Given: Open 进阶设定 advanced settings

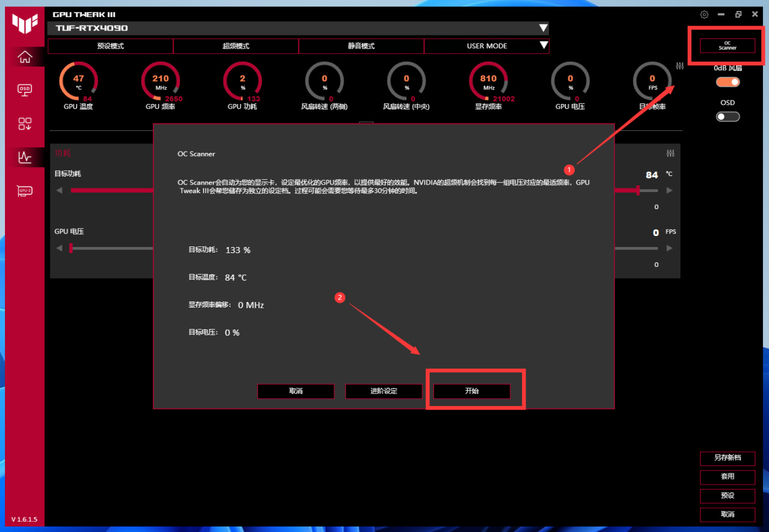Looking at the screenshot, I should coord(384,391).
